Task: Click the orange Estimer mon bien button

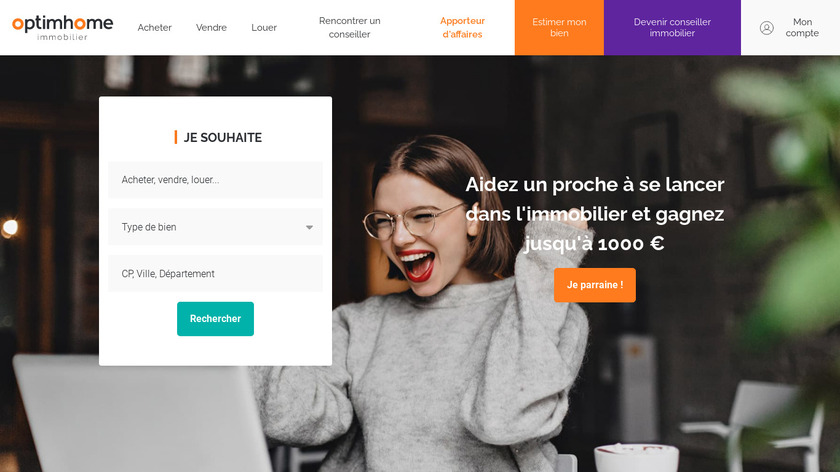Action: [559, 27]
